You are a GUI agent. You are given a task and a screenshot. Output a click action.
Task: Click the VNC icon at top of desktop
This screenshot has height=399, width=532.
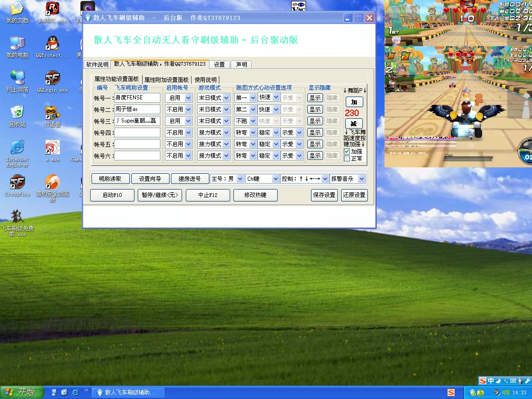299,6
